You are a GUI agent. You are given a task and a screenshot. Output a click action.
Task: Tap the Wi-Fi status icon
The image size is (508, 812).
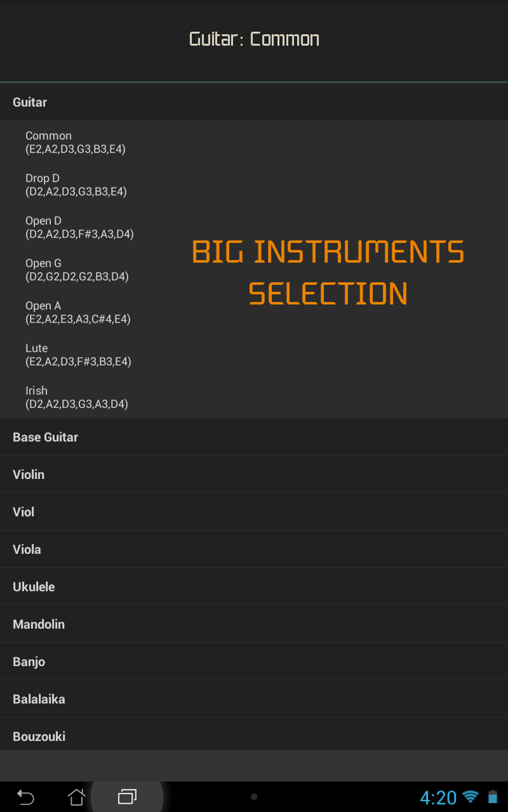point(470,797)
